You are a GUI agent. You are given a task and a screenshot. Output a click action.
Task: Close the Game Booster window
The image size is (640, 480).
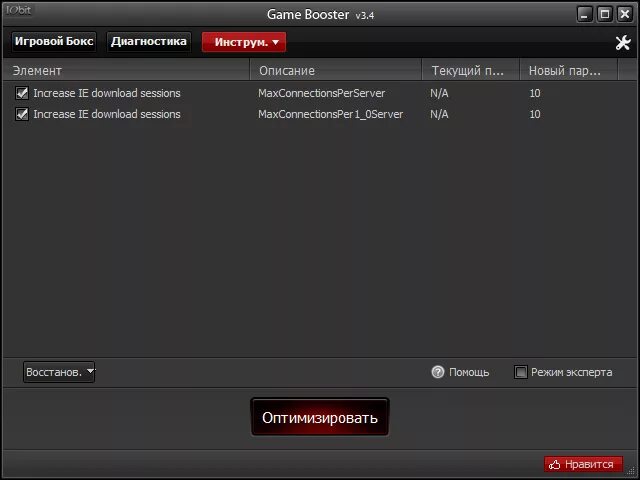(624, 15)
